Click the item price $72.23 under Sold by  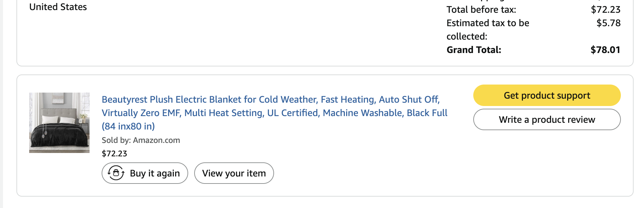click(x=114, y=154)
